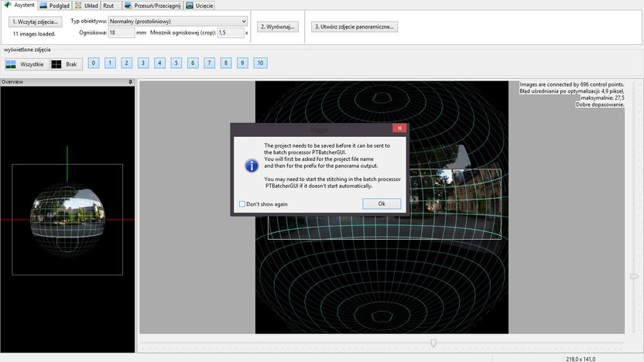Pin the Overview panel
The width and height of the screenshot is (644, 362).
pos(131,82)
